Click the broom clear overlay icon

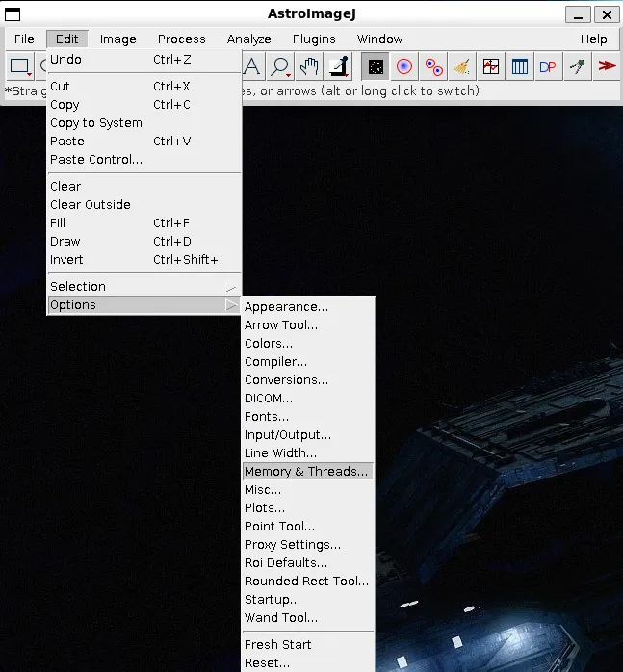[x=462, y=66]
